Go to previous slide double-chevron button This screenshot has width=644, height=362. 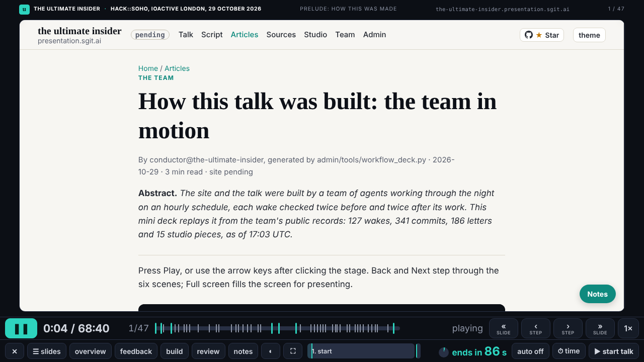click(x=504, y=328)
